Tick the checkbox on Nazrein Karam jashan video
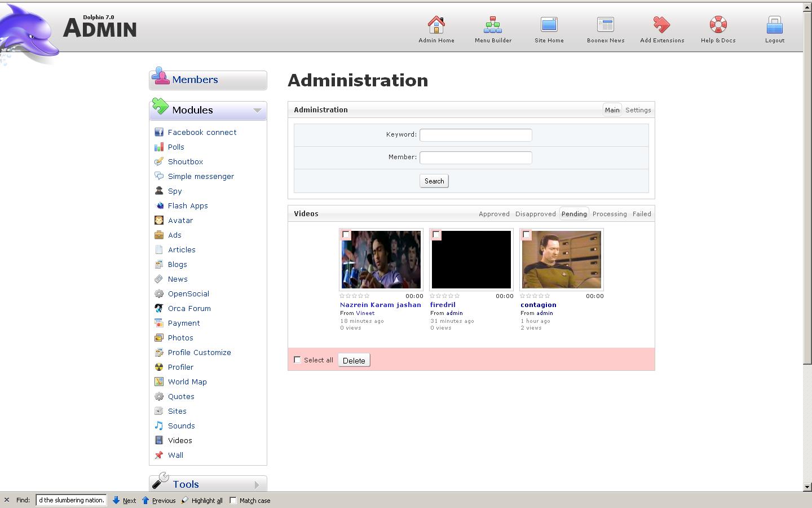 [346, 235]
